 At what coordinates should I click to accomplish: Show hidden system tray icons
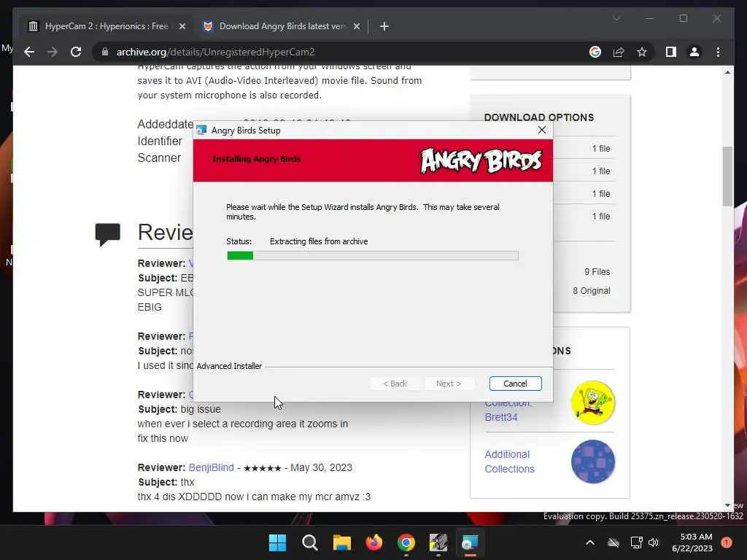click(x=589, y=542)
